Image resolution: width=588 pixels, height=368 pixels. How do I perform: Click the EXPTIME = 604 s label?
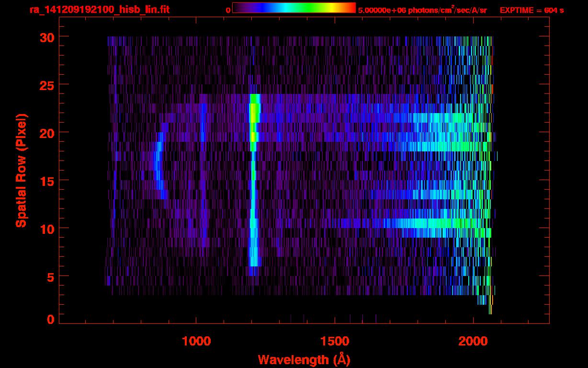point(531,10)
